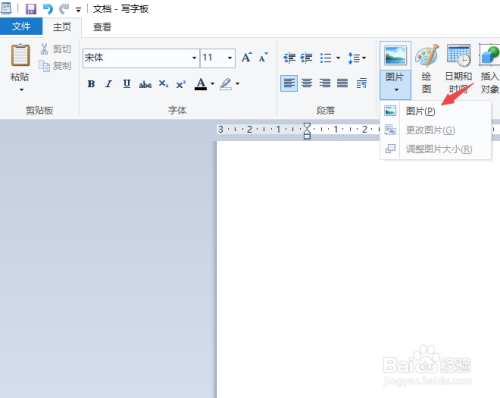Toggle underline formatting
This screenshot has width=500, height=398.
[x=127, y=84]
